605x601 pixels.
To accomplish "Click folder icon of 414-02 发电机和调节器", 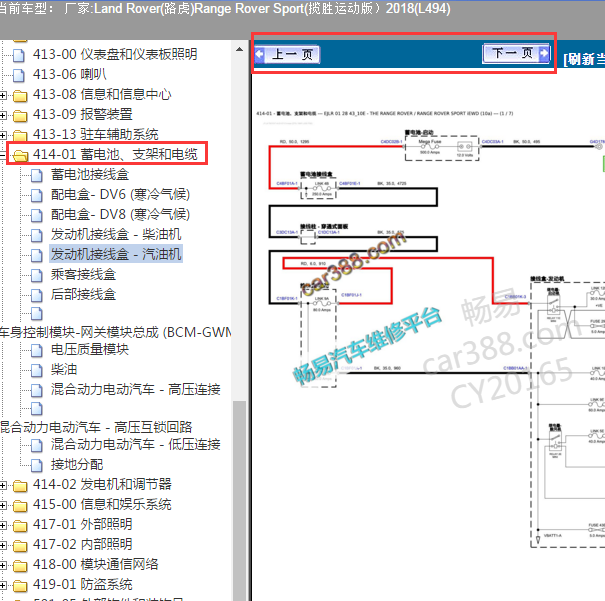I will click(x=20, y=486).
